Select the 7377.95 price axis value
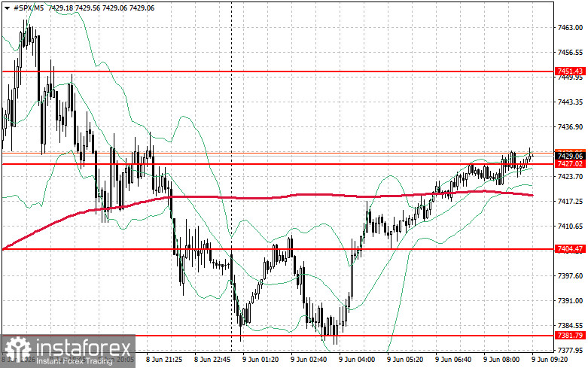588x368 pixels. (x=570, y=350)
